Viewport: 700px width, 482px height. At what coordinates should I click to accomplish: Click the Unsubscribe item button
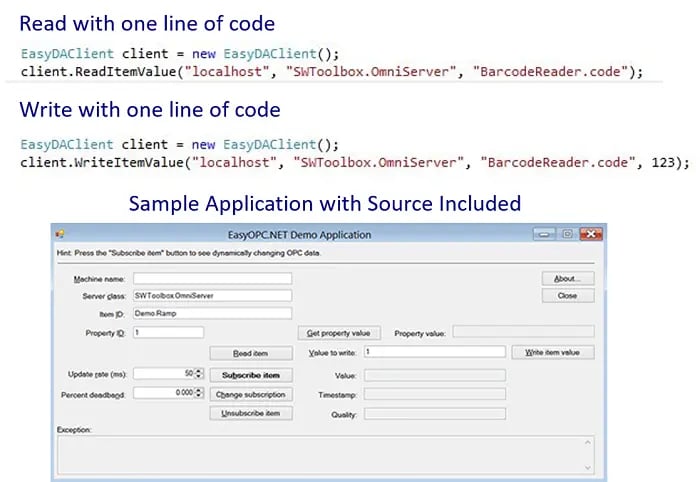(250, 413)
